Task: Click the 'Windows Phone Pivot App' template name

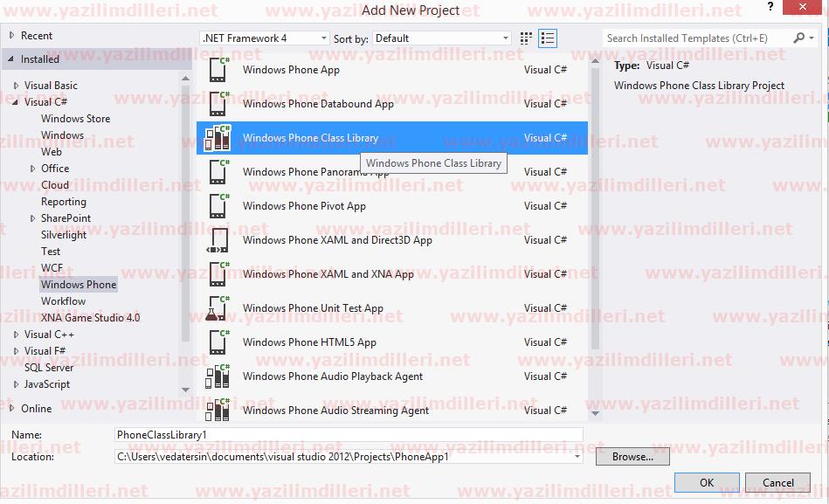Action: 304,206
